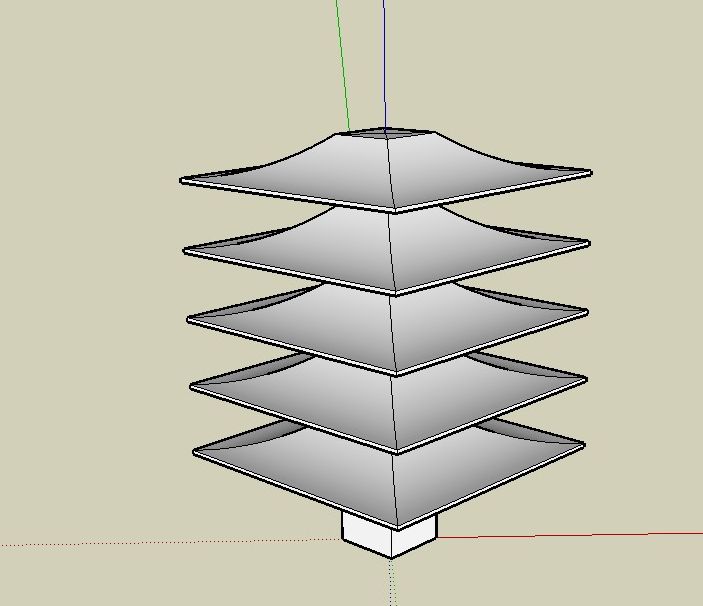Select the topmost pagoda roof tier
This screenshot has width=703, height=606.
(x=386, y=173)
